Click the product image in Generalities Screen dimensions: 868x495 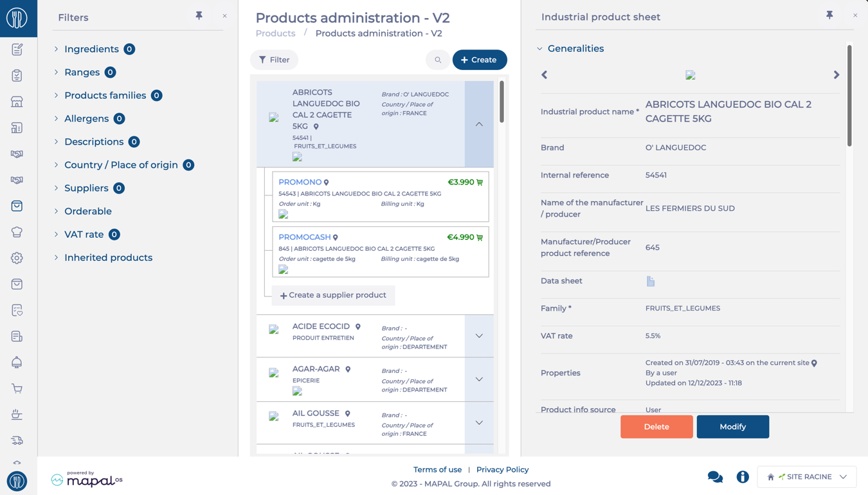coord(691,75)
